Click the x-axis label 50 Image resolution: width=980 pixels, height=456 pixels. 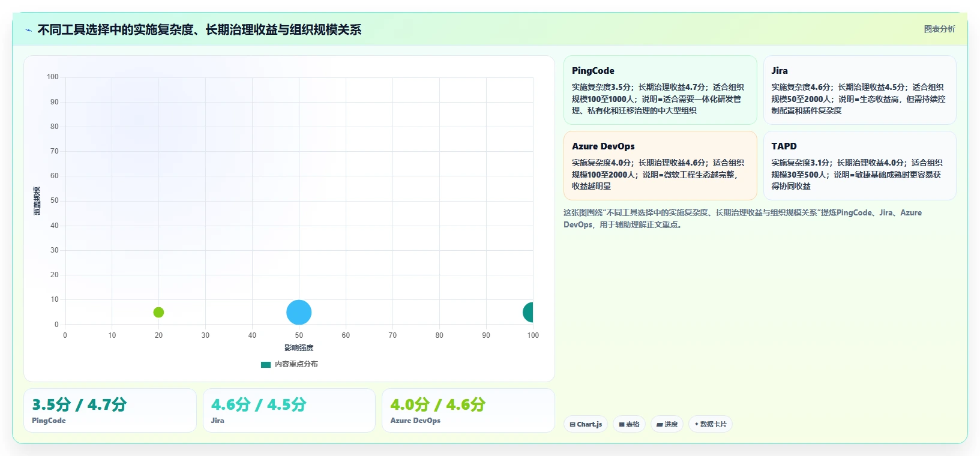click(x=299, y=335)
